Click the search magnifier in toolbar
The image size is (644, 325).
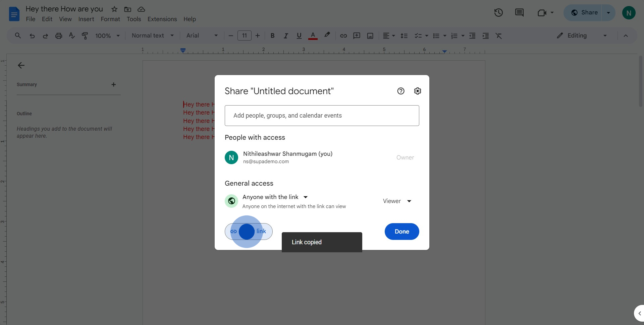point(18,36)
